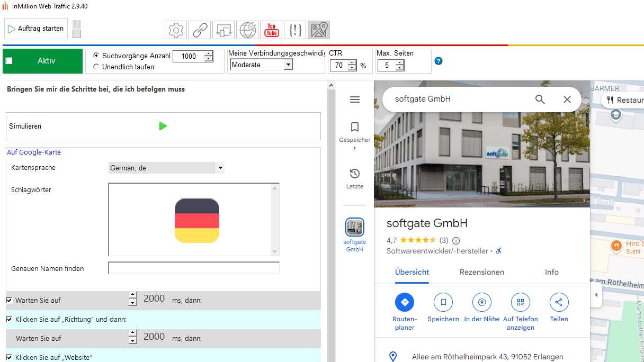Image resolution: width=644 pixels, height=362 pixels.
Task: Click the chain link toolbar icon
Action: point(200,30)
